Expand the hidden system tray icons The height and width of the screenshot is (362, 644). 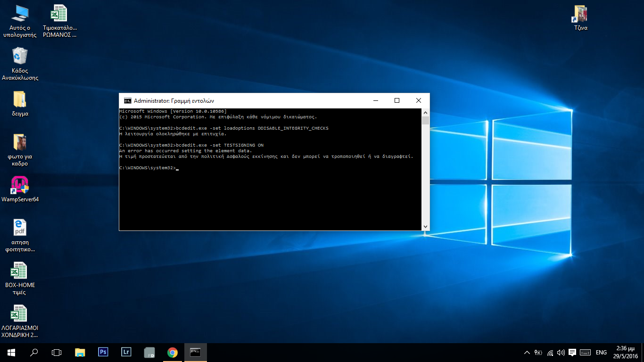tap(527, 352)
